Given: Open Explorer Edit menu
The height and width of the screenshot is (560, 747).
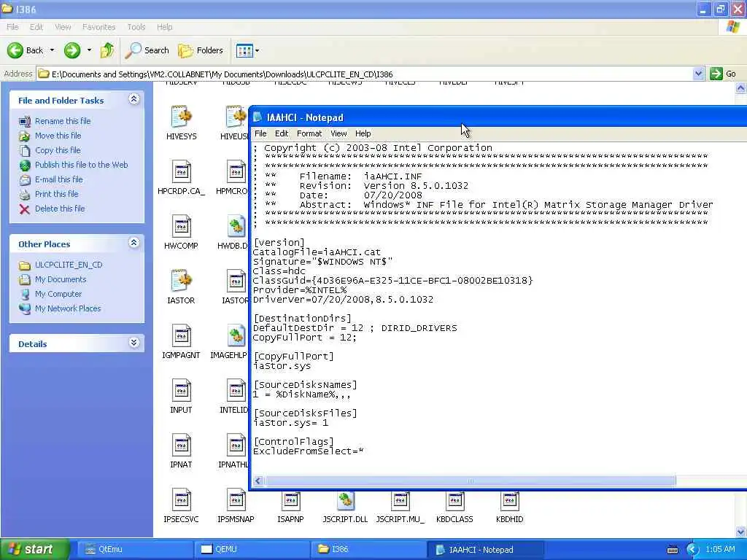Looking at the screenshot, I should [36, 27].
